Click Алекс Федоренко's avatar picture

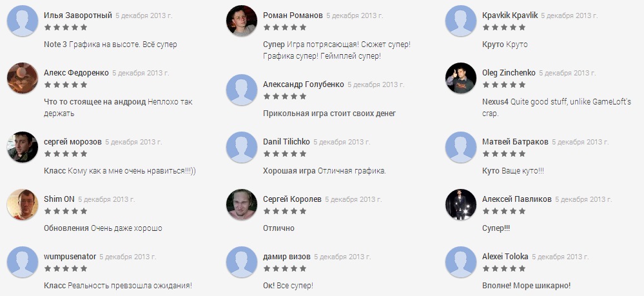(x=23, y=78)
